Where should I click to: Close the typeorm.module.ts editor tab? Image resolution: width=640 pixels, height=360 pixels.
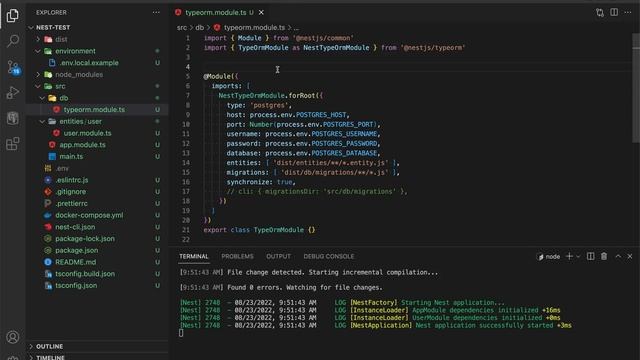(x=261, y=13)
